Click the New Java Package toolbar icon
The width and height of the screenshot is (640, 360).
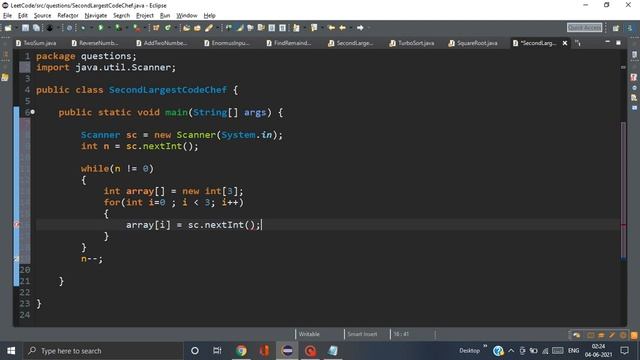point(156,28)
